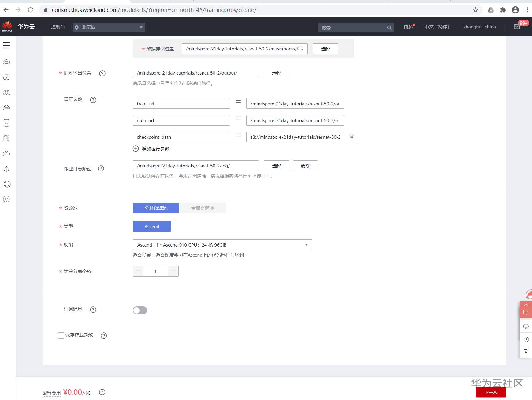This screenshot has height=400, width=532.
Task: Select the 公共资源池 tab
Action: (156, 208)
